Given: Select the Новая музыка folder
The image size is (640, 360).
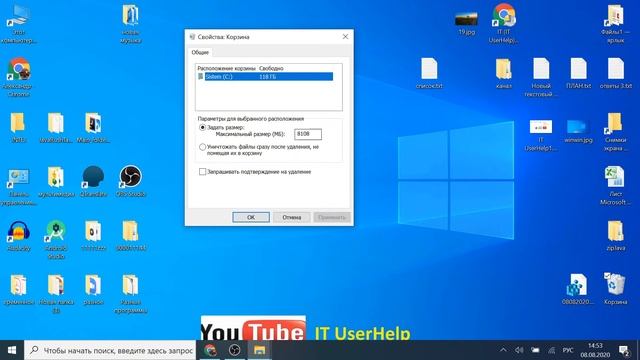Looking at the screenshot, I should (x=131, y=24).
